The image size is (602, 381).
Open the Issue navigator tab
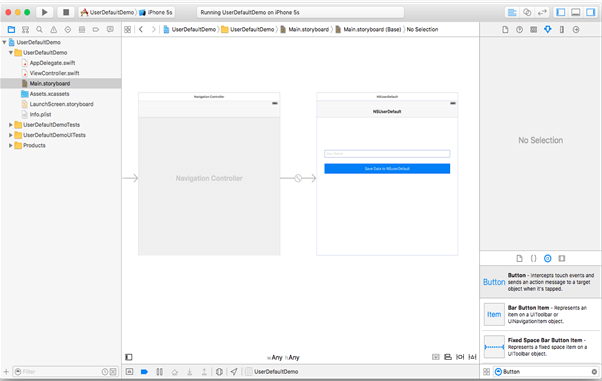click(53, 29)
